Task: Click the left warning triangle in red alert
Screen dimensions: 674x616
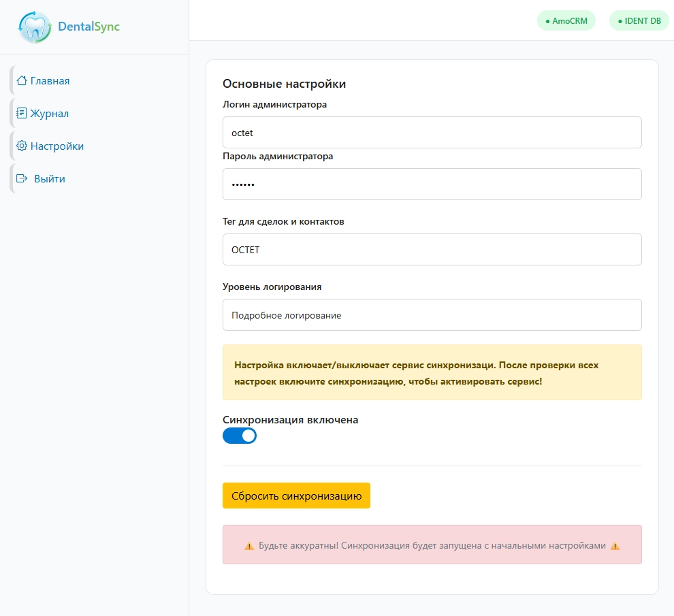Action: (249, 546)
